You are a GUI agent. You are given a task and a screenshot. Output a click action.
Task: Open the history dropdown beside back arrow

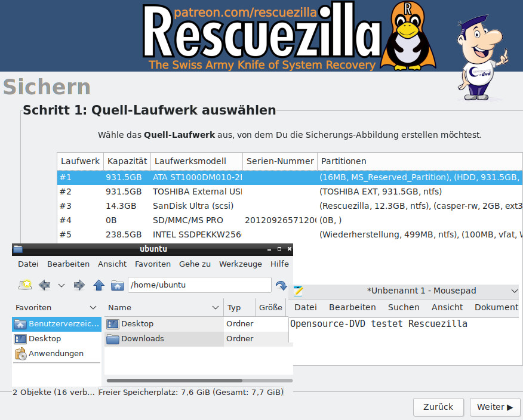pyautogui.click(x=61, y=285)
